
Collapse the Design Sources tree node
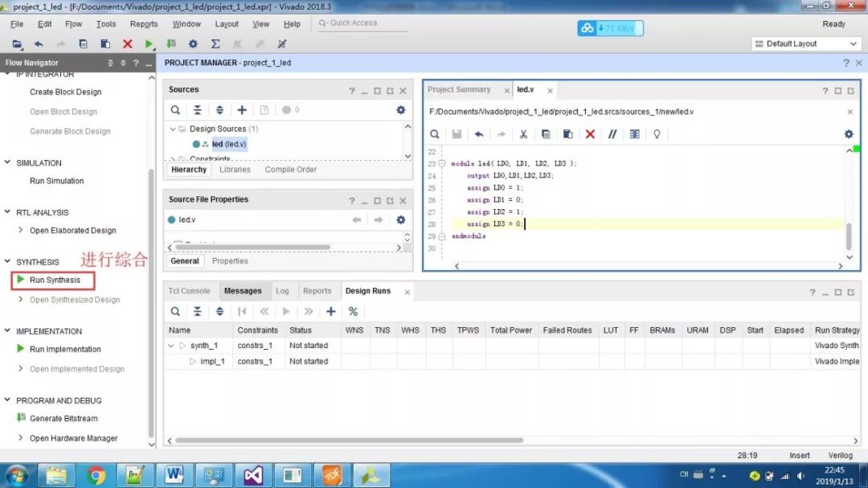(x=173, y=129)
